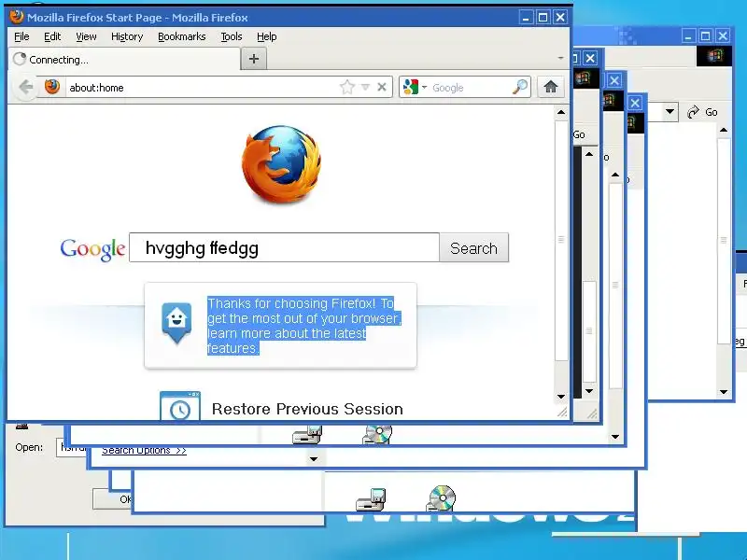747x560 pixels.
Task: Click the Firefox vertical scrollbar thumb
Action: (561, 240)
